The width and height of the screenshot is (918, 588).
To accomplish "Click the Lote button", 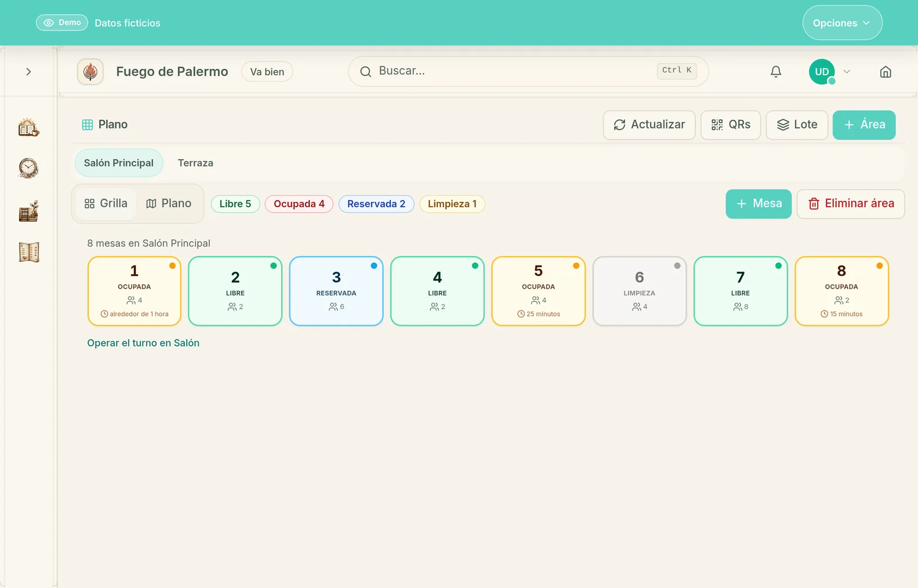I will (797, 125).
